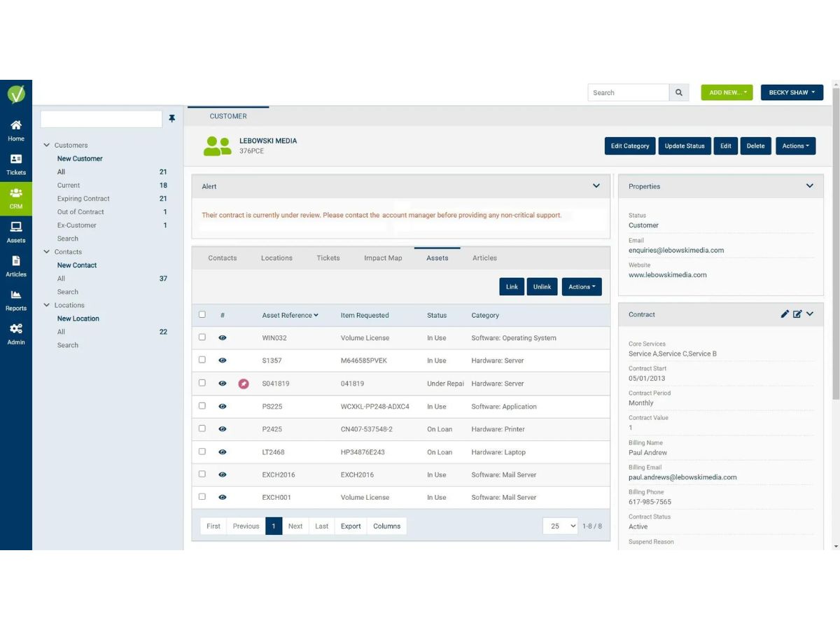The height and width of the screenshot is (630, 840).
Task: Check the box for asset S1357
Action: (x=202, y=360)
